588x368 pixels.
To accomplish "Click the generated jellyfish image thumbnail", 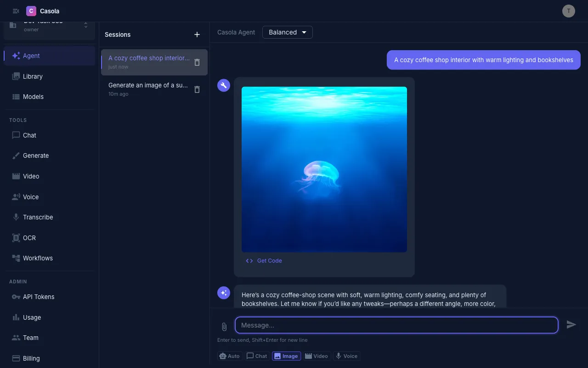I will (324, 169).
